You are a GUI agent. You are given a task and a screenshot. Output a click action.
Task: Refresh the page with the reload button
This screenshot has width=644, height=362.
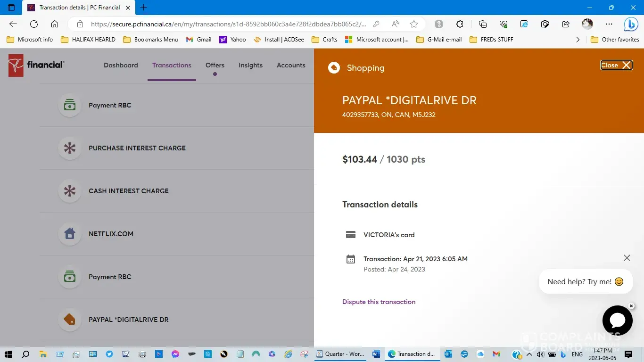(x=34, y=24)
